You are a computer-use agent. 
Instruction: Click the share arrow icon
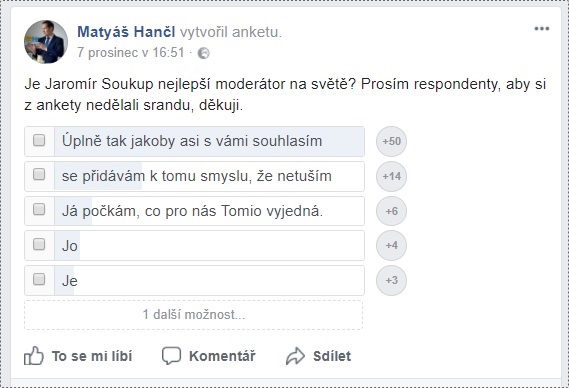pyautogui.click(x=295, y=356)
